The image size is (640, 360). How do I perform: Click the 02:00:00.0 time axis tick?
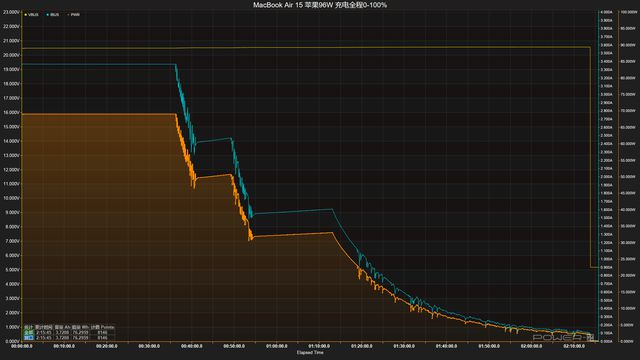(x=531, y=346)
